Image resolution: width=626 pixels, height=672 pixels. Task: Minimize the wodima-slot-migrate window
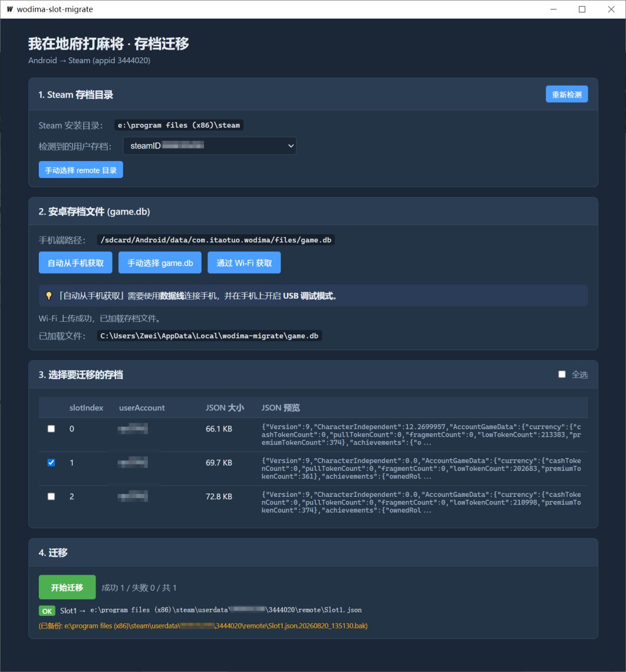[554, 9]
